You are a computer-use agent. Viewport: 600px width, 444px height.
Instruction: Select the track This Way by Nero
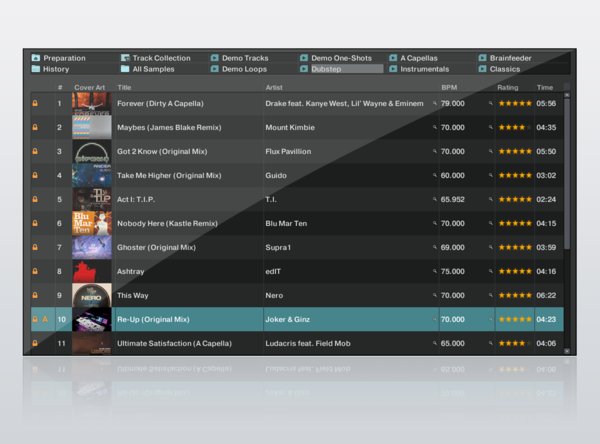[x=297, y=295]
